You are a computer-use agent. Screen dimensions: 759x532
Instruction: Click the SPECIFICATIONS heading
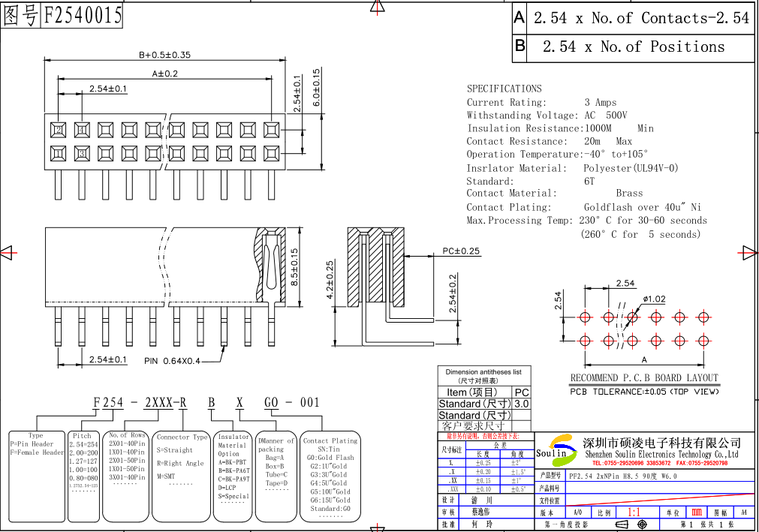tap(504, 89)
